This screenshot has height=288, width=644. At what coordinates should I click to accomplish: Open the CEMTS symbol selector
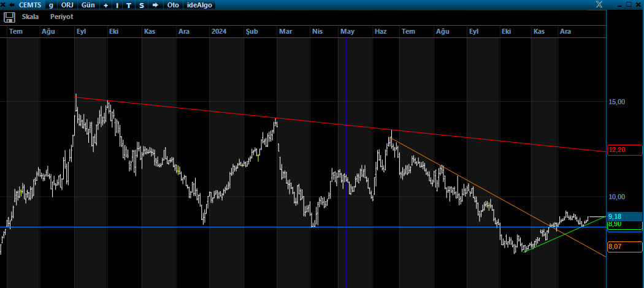(x=30, y=5)
